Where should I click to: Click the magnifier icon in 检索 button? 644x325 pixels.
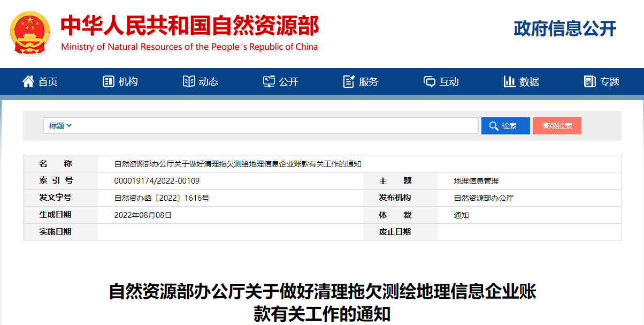pos(493,126)
